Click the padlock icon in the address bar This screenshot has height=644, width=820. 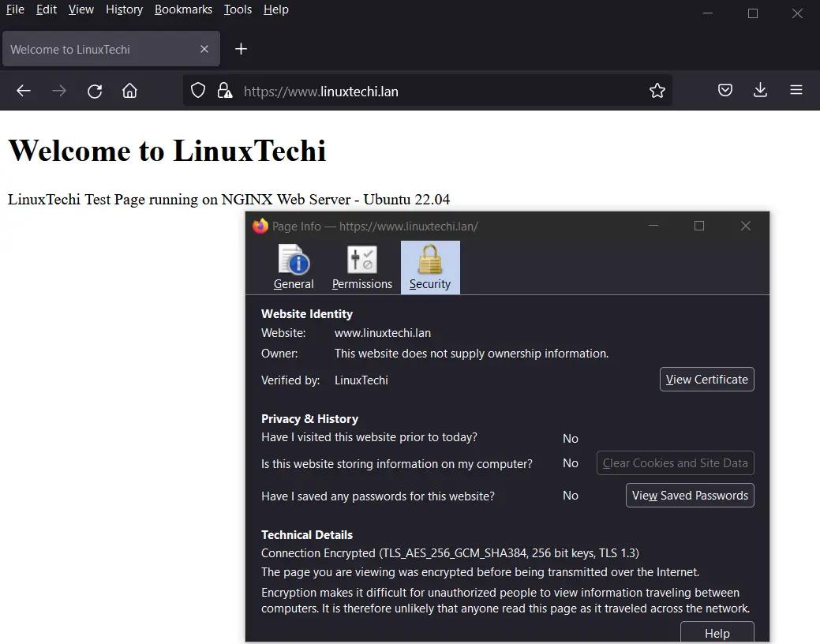(x=225, y=90)
